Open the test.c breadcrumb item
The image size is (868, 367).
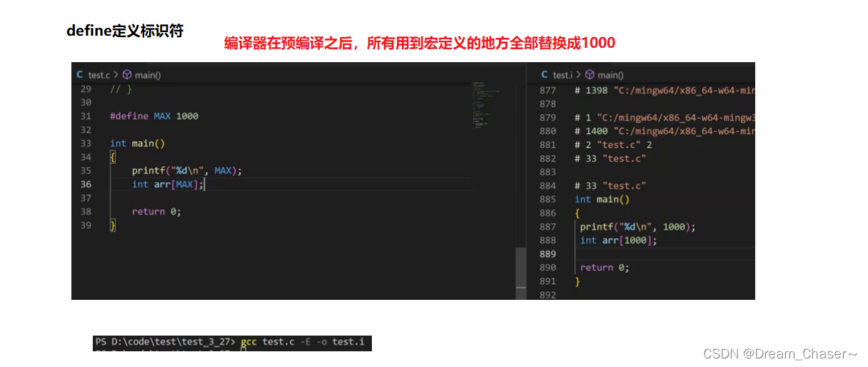pos(99,75)
